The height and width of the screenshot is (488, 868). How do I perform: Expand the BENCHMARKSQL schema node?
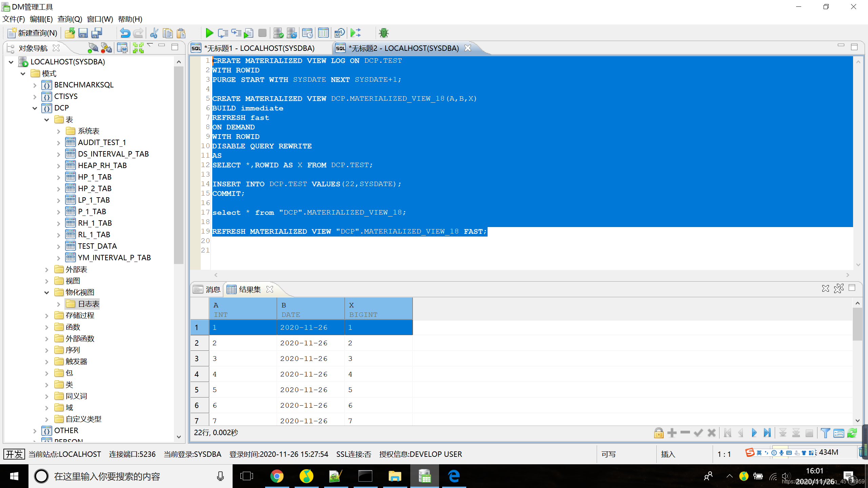(35, 85)
